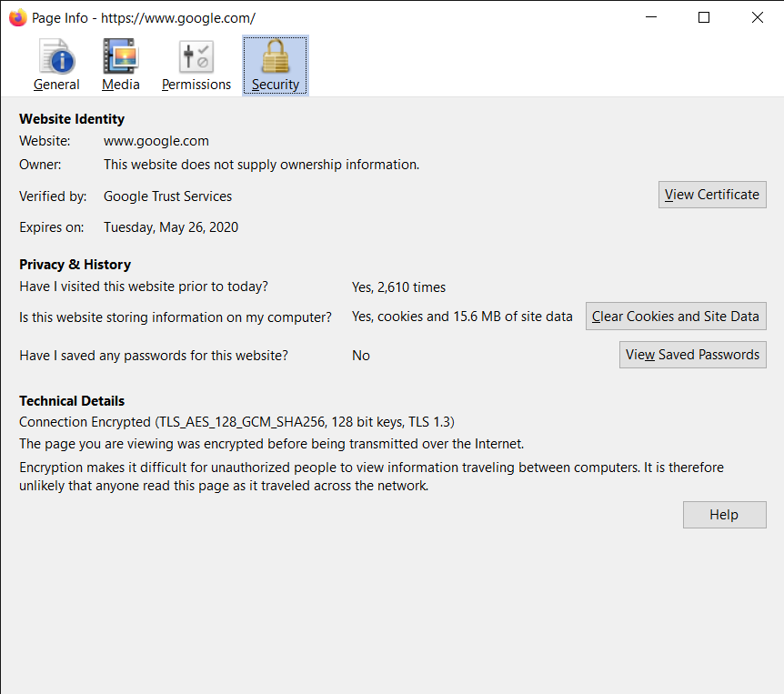Minimize the Page Info window
Image resolution: width=784 pixels, height=694 pixels.
point(651,17)
